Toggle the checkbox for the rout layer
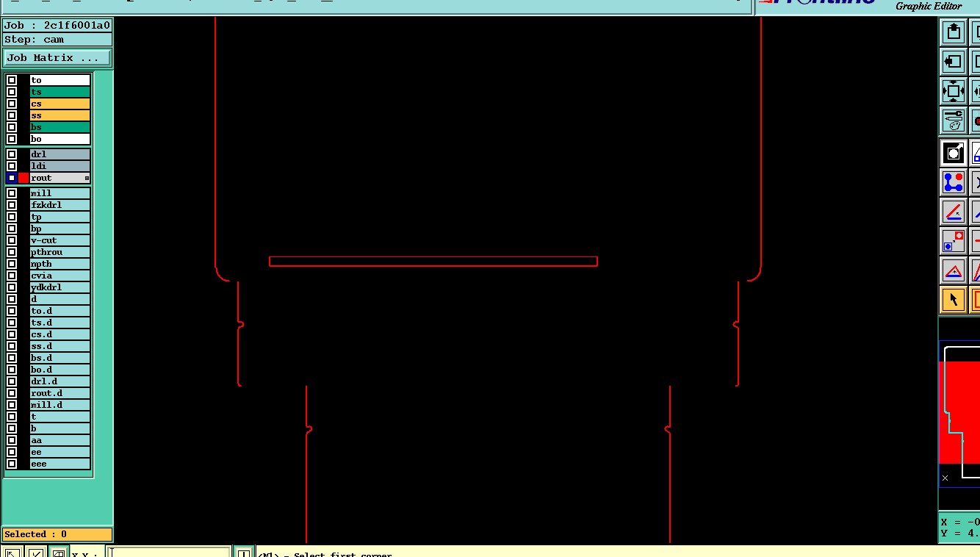 pyautogui.click(x=12, y=178)
